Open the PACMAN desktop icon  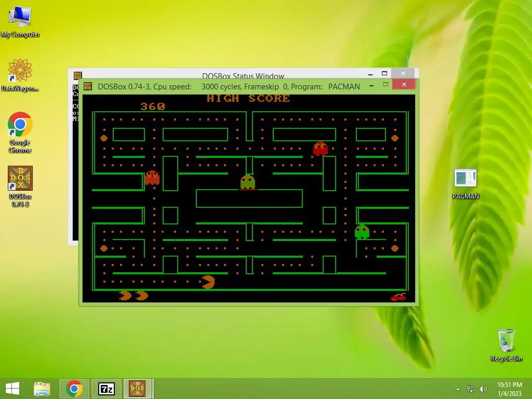tap(465, 184)
